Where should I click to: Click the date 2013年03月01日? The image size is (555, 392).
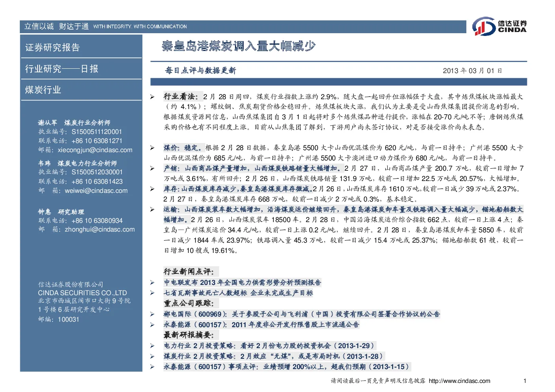(x=472, y=71)
